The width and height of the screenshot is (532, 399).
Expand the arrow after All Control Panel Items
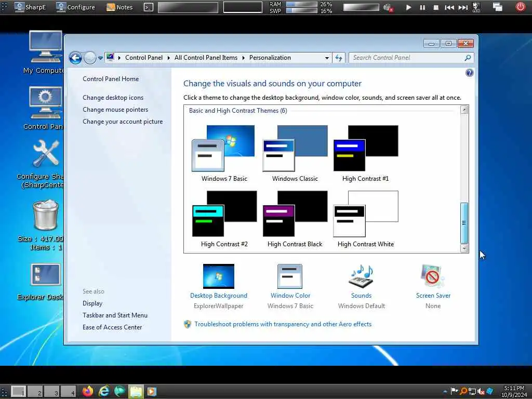(x=243, y=58)
